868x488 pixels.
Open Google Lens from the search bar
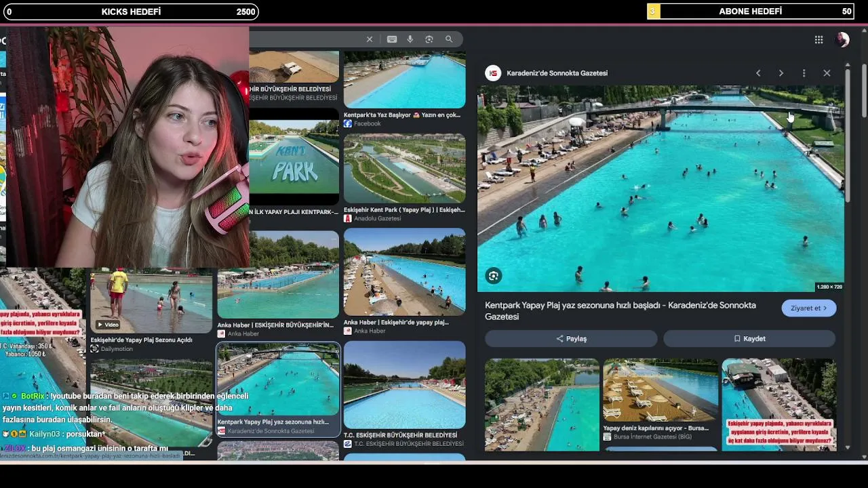(429, 39)
